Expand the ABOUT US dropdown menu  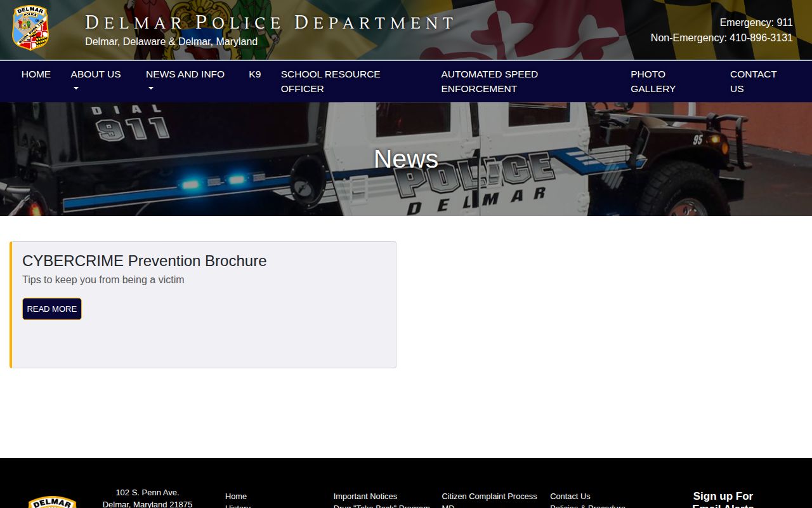click(96, 81)
